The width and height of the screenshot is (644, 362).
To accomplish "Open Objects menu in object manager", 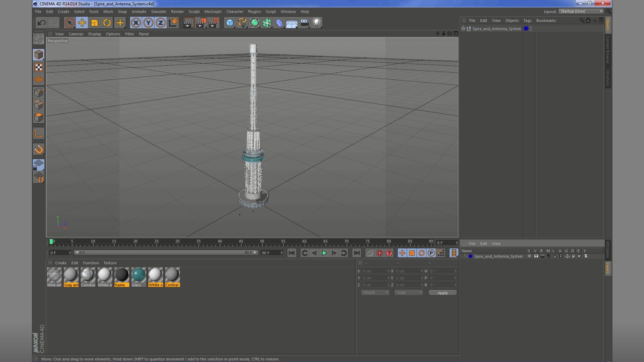I will pyautogui.click(x=512, y=21).
